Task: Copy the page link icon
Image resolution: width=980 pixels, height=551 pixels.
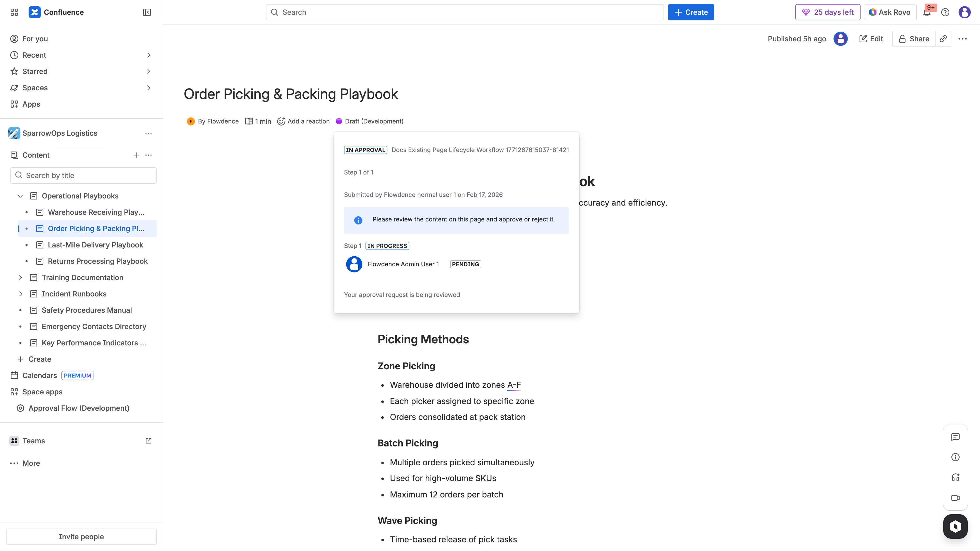Action: click(x=943, y=39)
